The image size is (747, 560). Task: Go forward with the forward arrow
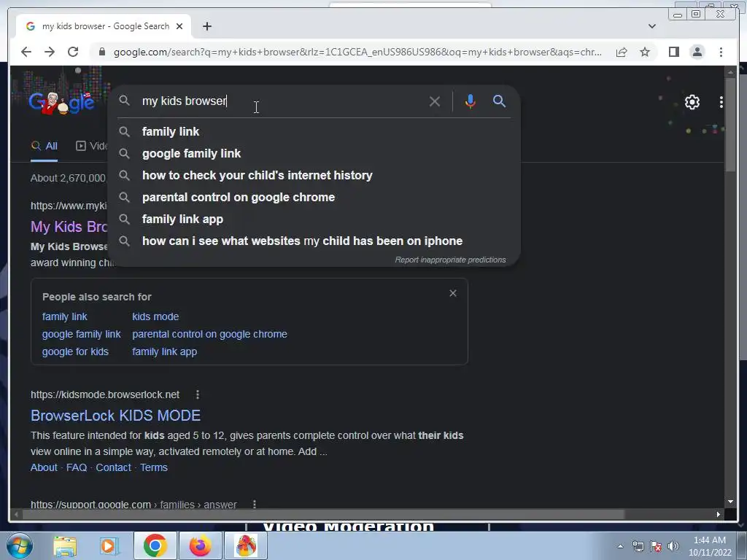tap(50, 52)
